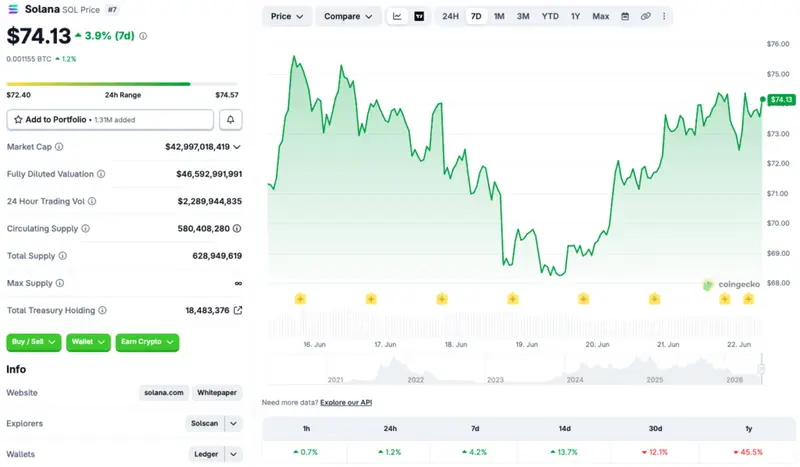The width and height of the screenshot is (800, 467).
Task: Click the price alert bell icon
Action: click(231, 119)
